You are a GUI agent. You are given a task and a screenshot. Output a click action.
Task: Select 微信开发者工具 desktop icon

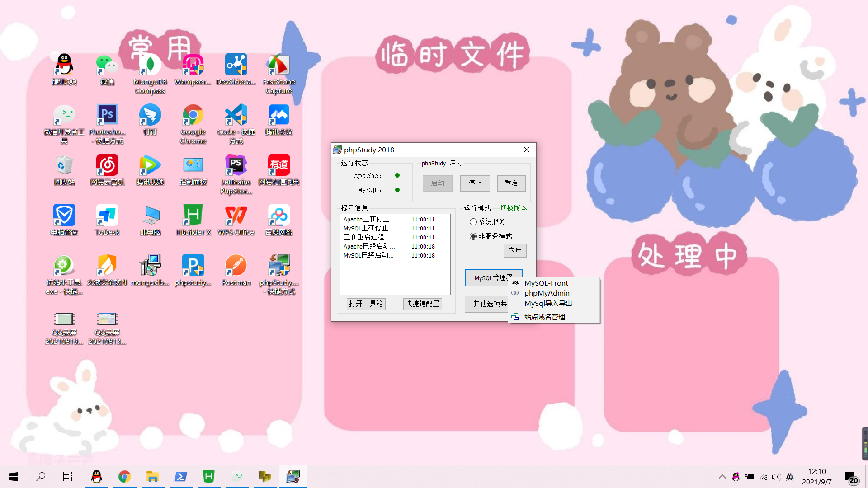tap(64, 124)
